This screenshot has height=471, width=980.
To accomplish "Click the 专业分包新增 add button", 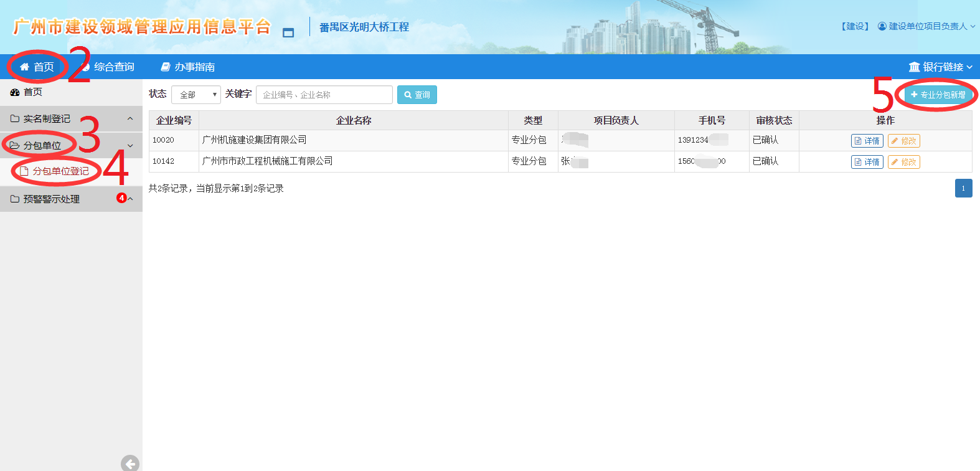I will [938, 95].
